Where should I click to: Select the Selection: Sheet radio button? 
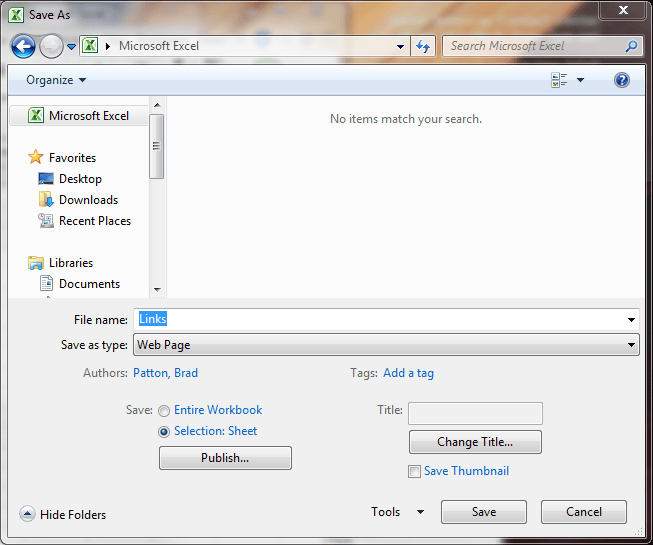pyautogui.click(x=164, y=432)
